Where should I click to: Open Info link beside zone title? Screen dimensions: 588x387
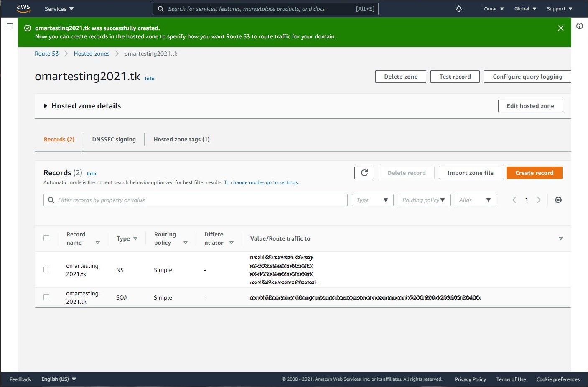point(150,79)
